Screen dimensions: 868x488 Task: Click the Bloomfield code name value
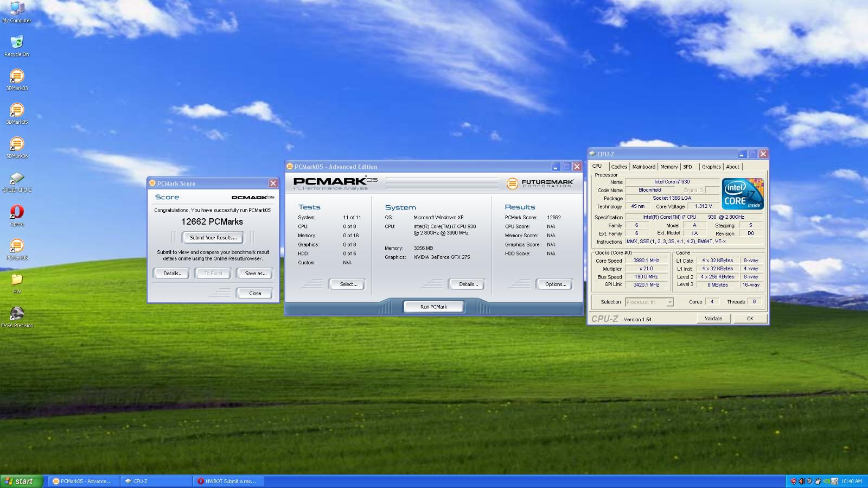(x=650, y=190)
